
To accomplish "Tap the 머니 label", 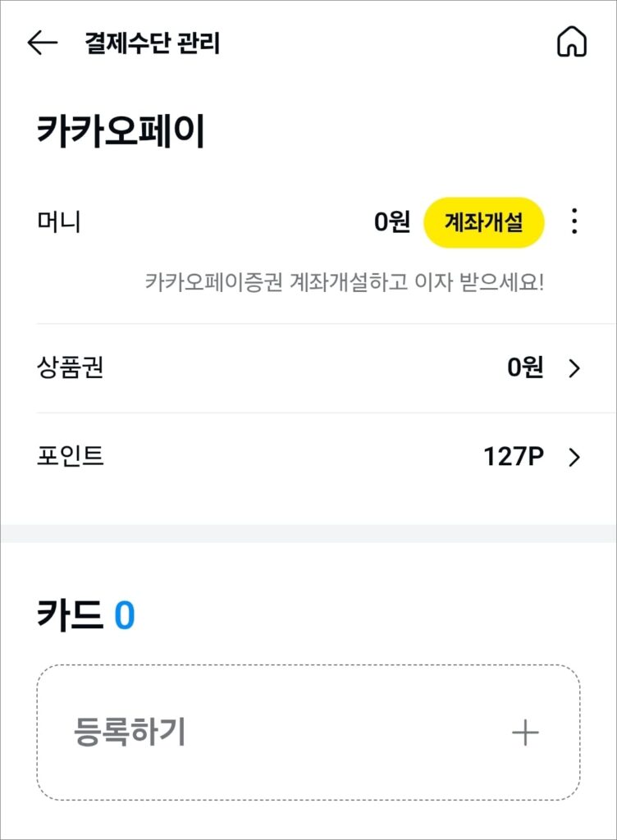I will click(x=59, y=221).
